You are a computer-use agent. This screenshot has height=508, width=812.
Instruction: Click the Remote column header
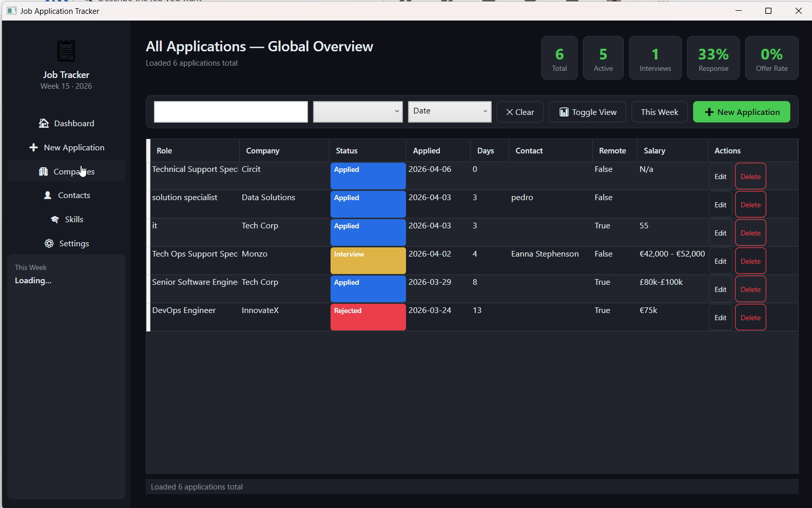click(615, 150)
